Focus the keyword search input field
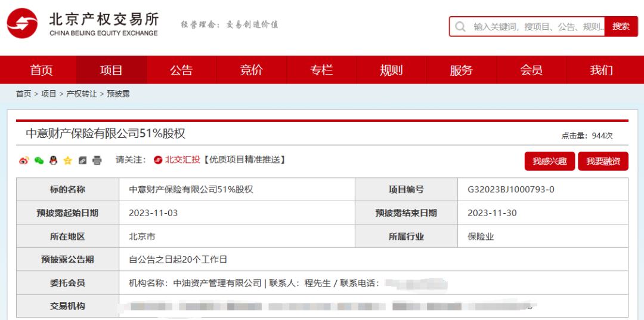 coord(527,27)
